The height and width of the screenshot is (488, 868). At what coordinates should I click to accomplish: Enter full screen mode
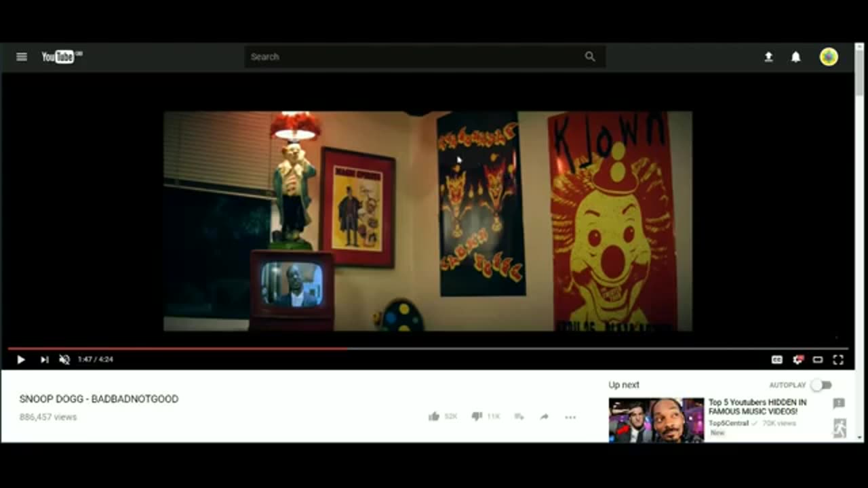[838, 360]
